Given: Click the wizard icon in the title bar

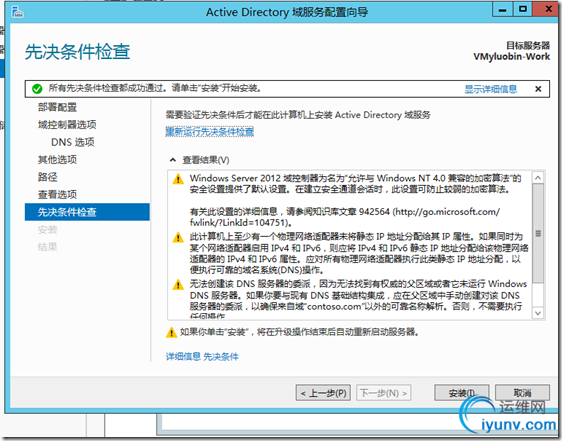Looking at the screenshot, I should [17, 12].
